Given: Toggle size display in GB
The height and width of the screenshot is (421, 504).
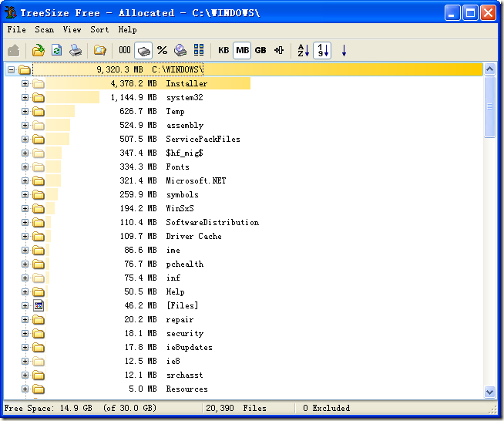Looking at the screenshot, I should click(x=260, y=50).
